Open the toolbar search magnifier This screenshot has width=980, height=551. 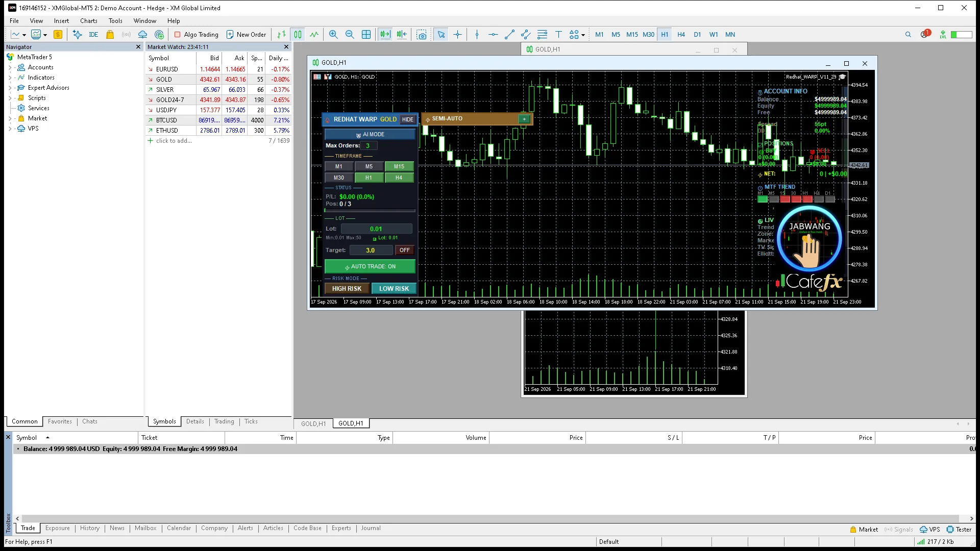(908, 35)
